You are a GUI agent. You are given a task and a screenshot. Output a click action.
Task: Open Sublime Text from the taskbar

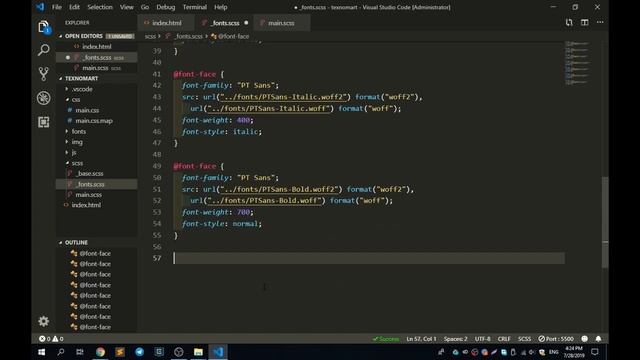120,352
